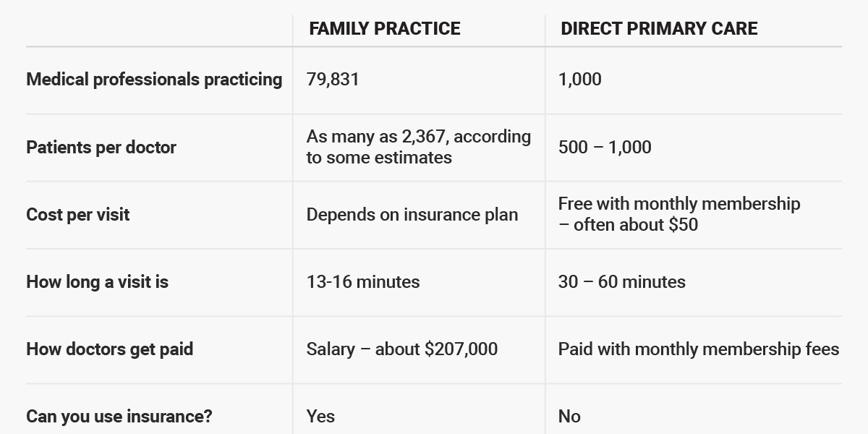
Task: Click the DIRECT PRIMARY CARE column header
Action: click(x=659, y=29)
